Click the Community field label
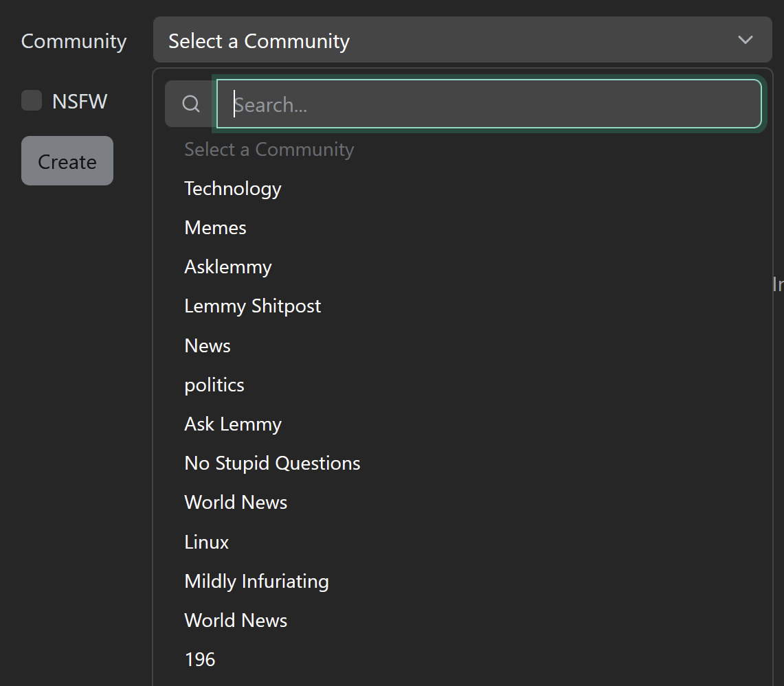The height and width of the screenshot is (686, 784). pos(74,41)
